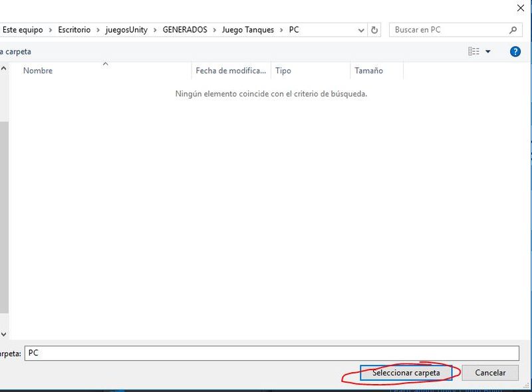
Task: Open the view options dropdown arrow
Action: coord(488,52)
